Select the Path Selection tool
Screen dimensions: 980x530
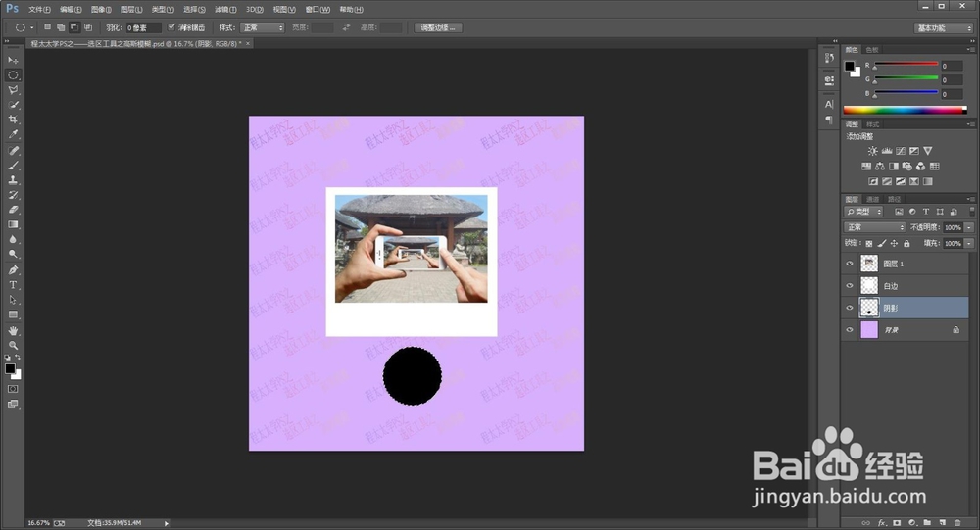(x=13, y=300)
